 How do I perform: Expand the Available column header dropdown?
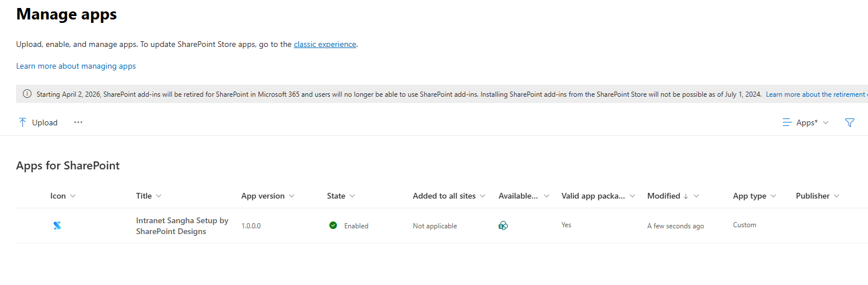pyautogui.click(x=546, y=196)
